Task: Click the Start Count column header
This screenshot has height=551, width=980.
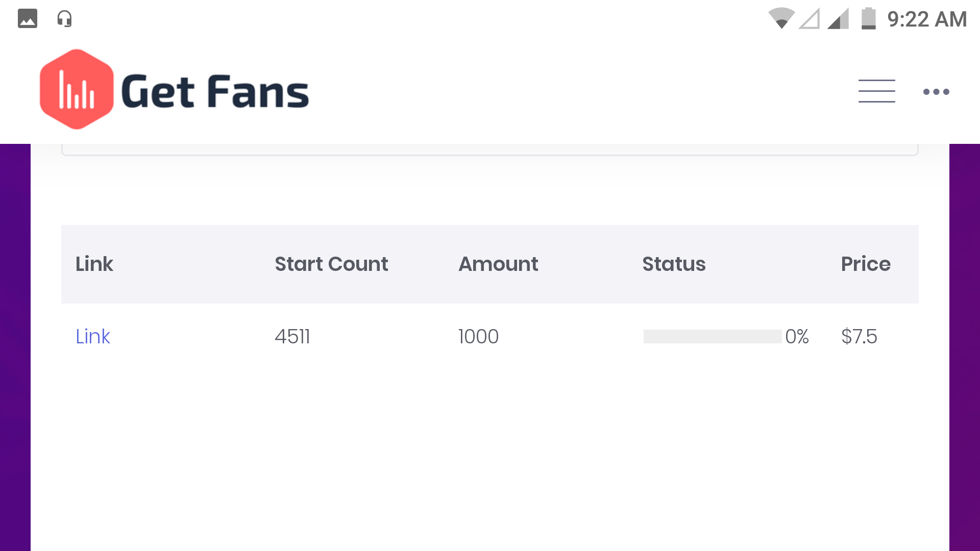Action: click(x=331, y=264)
